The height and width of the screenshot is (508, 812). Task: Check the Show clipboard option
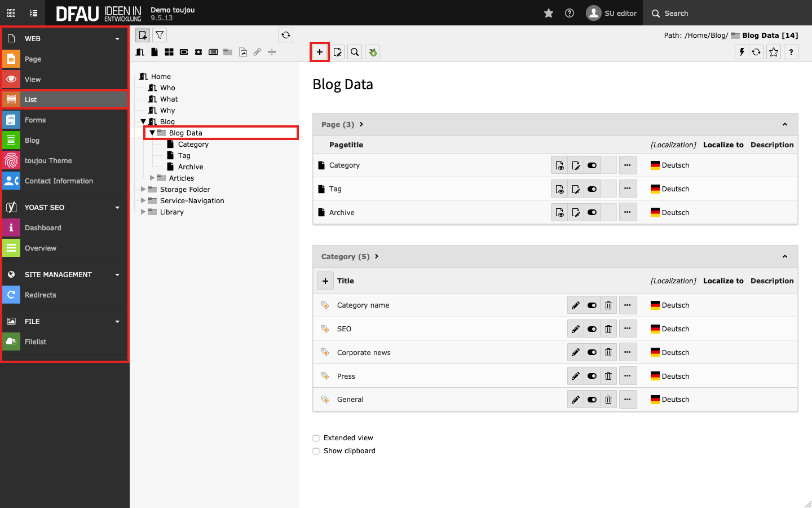(316, 451)
